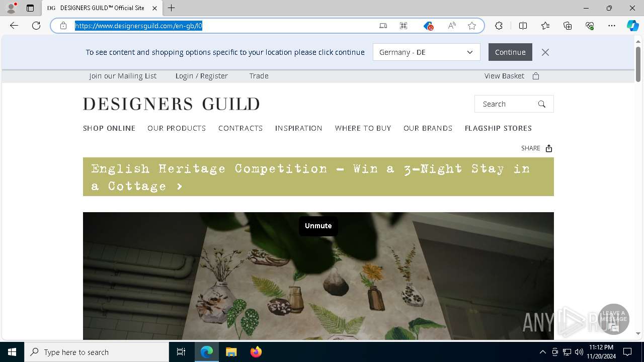
Task: Open the CONTRACTS menu
Action: tap(240, 128)
